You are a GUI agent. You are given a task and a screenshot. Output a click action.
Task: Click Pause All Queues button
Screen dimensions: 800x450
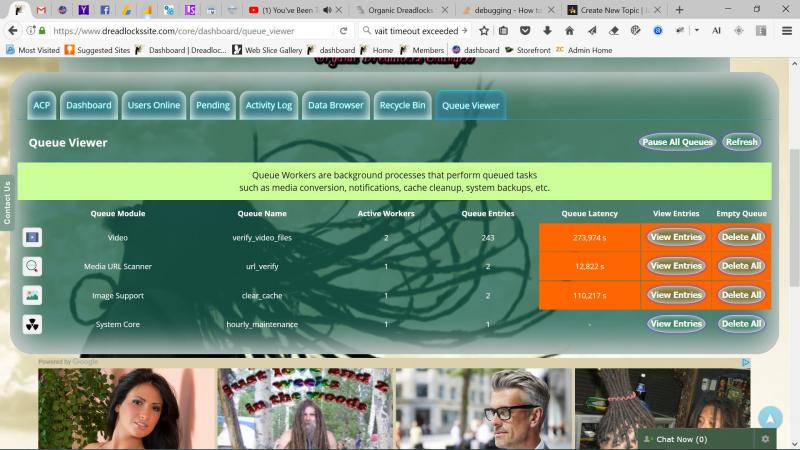(677, 142)
